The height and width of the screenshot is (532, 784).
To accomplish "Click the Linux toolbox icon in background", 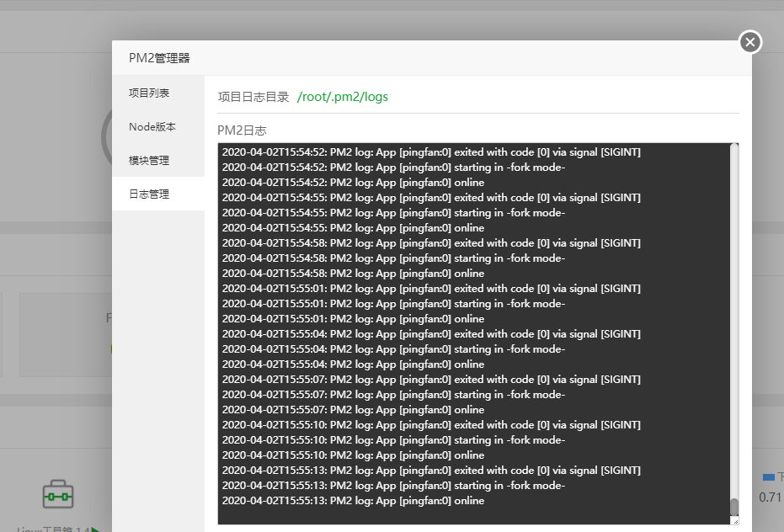I will (58, 494).
